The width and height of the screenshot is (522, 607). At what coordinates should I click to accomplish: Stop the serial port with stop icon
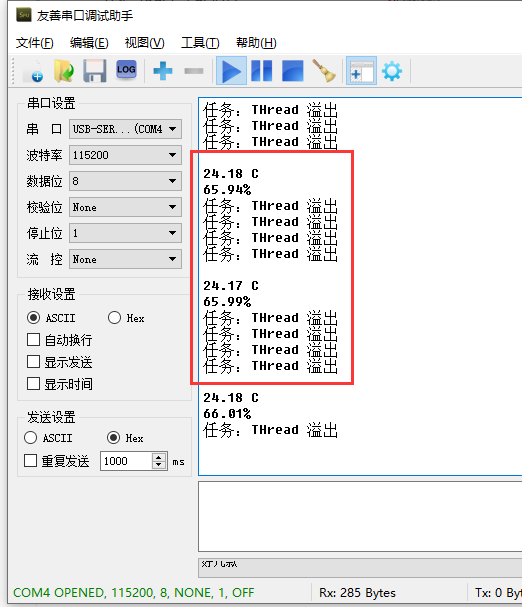coord(293,70)
